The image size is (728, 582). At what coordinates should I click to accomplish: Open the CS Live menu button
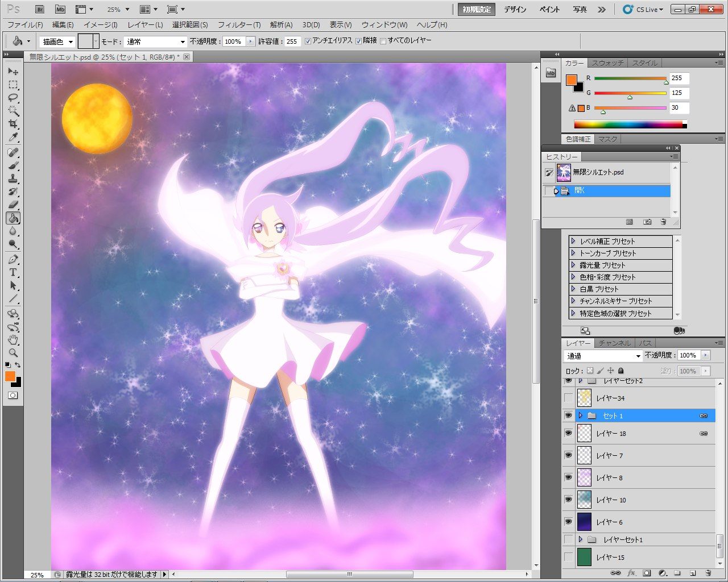643,10
